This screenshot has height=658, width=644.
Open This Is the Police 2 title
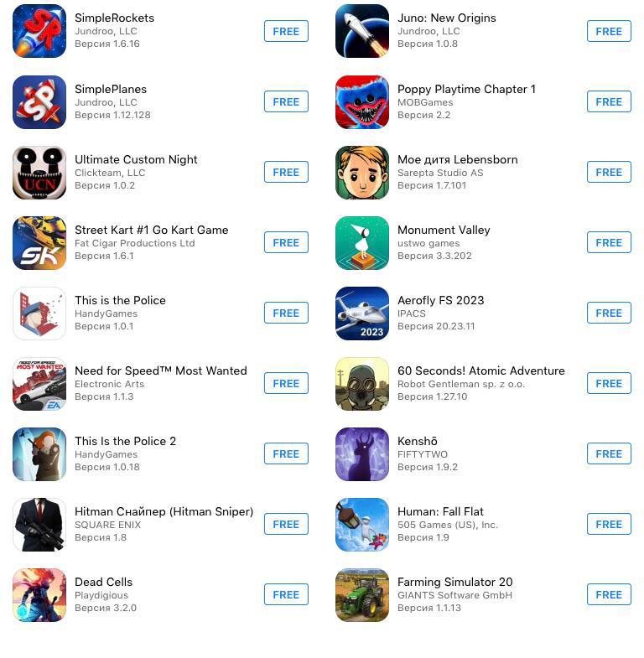click(126, 441)
